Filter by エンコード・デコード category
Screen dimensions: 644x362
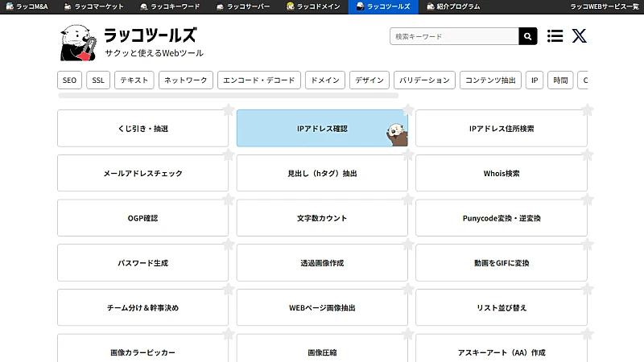tap(258, 80)
